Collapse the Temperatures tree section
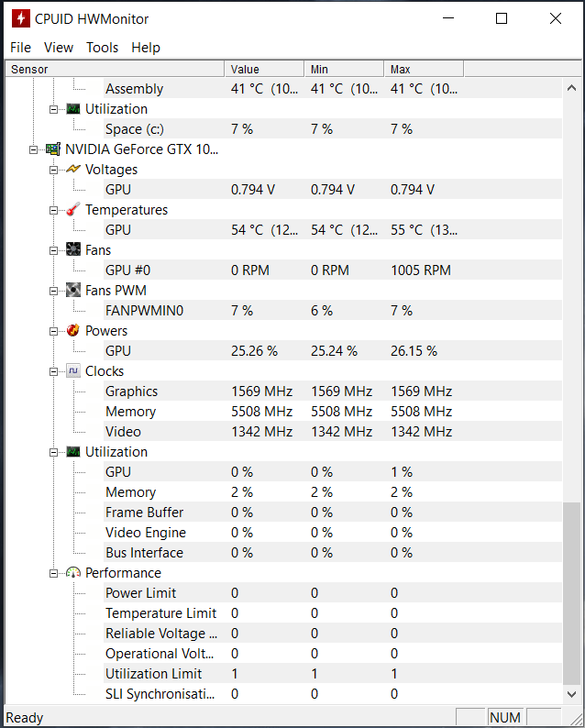585x728 pixels. tap(54, 210)
